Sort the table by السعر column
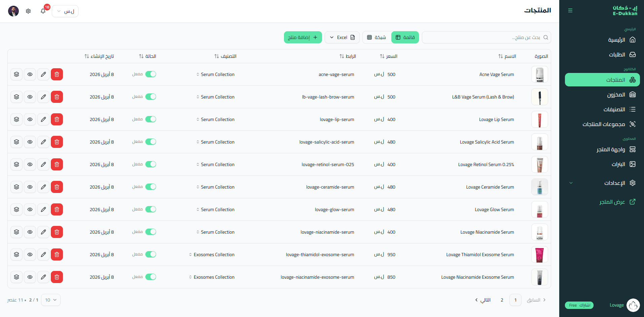 pos(389,56)
